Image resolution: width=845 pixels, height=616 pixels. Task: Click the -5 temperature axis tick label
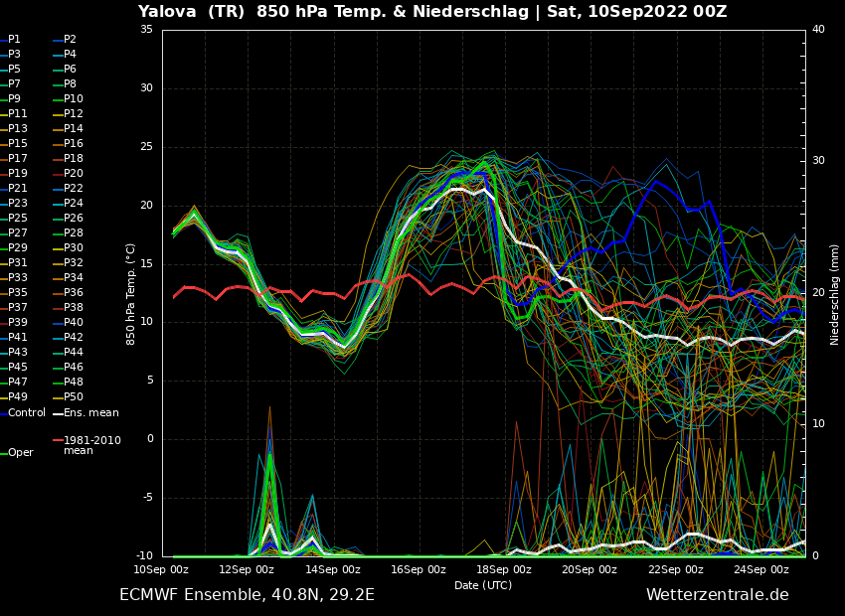tap(146, 498)
